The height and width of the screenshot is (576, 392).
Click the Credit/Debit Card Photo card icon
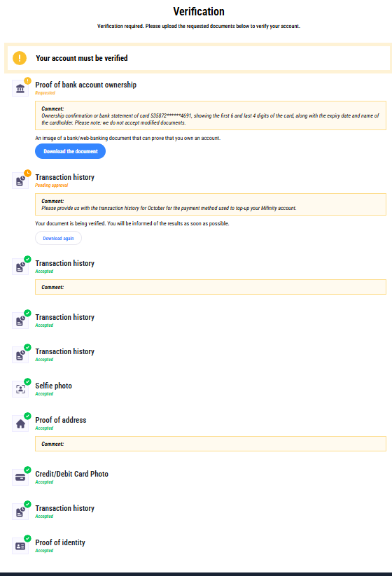(x=20, y=477)
